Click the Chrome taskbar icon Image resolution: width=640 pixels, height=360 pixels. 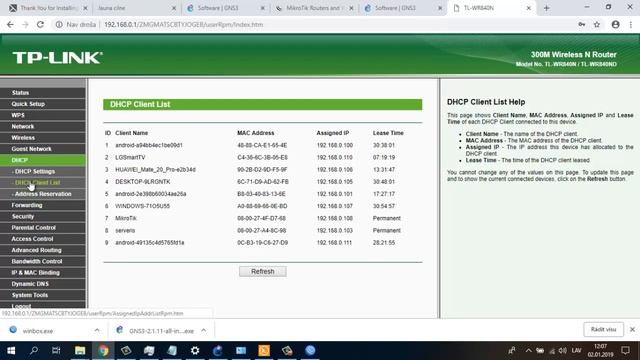[x=103, y=351]
